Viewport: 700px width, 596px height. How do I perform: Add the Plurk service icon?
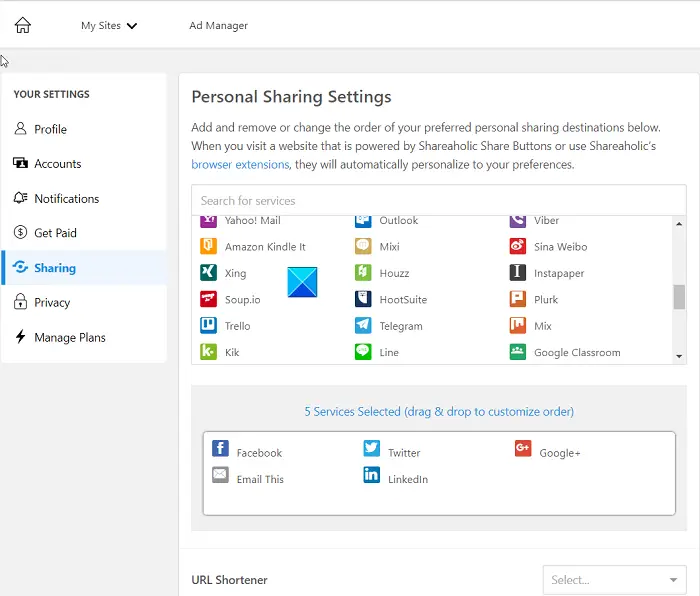point(518,299)
